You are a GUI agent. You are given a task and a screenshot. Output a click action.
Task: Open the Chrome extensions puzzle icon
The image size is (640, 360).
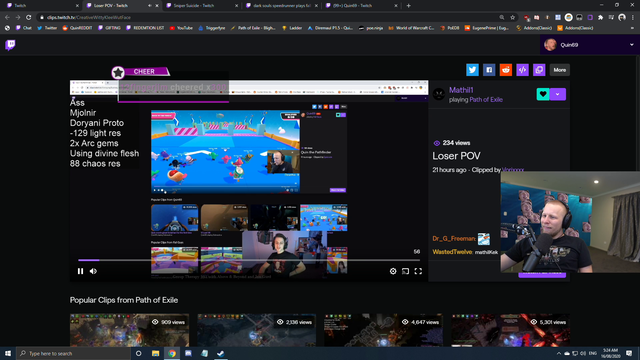[x=600, y=18]
